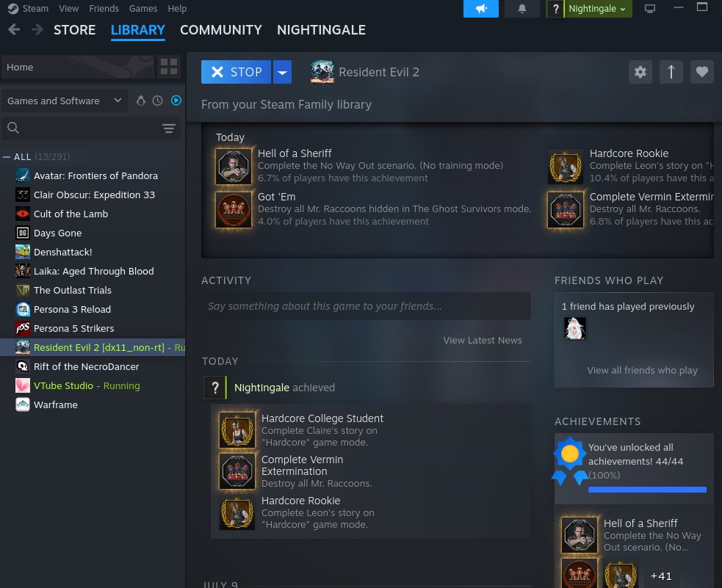Open the View menu
This screenshot has width=722, height=588.
(x=68, y=9)
